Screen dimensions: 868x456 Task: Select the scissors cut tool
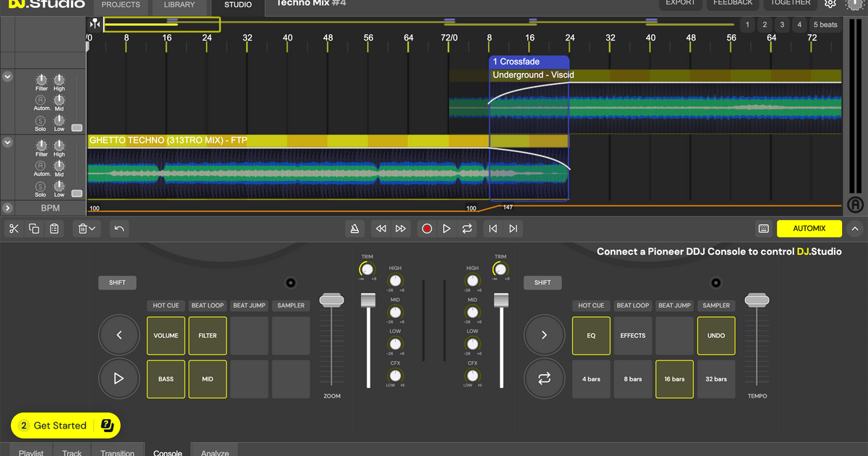[13, 228]
